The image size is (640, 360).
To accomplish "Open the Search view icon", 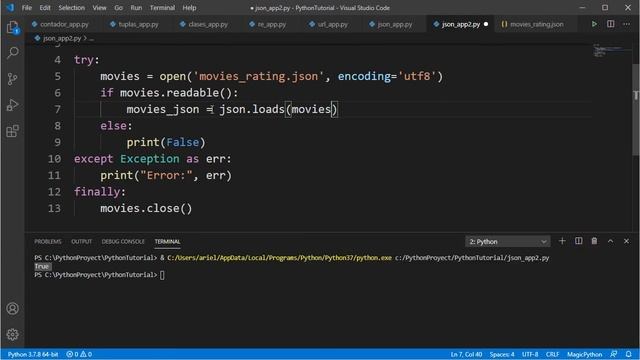I will click(13, 52).
